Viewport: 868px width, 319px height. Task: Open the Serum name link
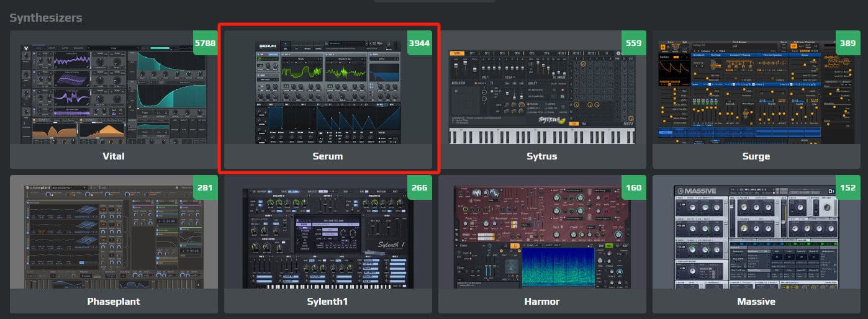328,156
